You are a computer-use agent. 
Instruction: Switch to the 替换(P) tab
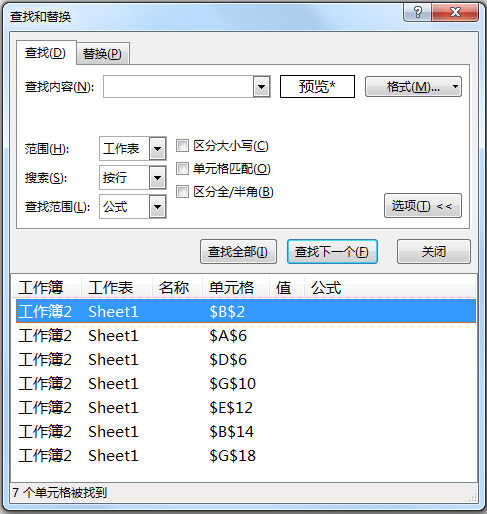(102, 54)
